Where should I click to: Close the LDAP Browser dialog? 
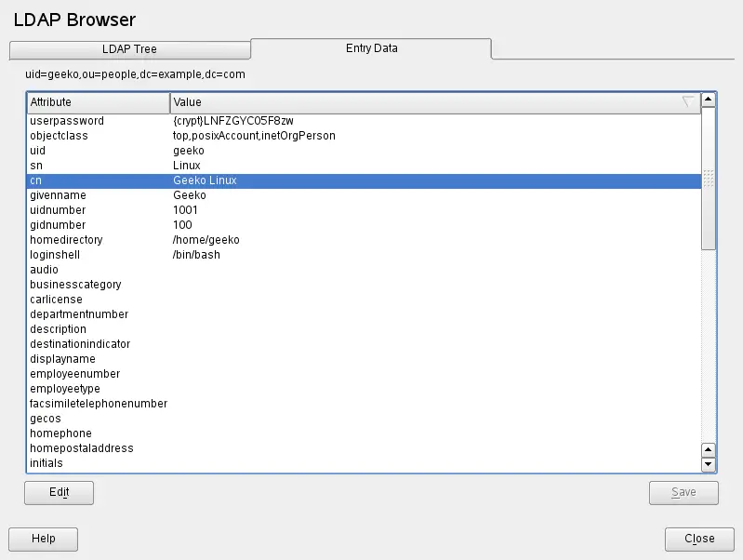(x=698, y=539)
